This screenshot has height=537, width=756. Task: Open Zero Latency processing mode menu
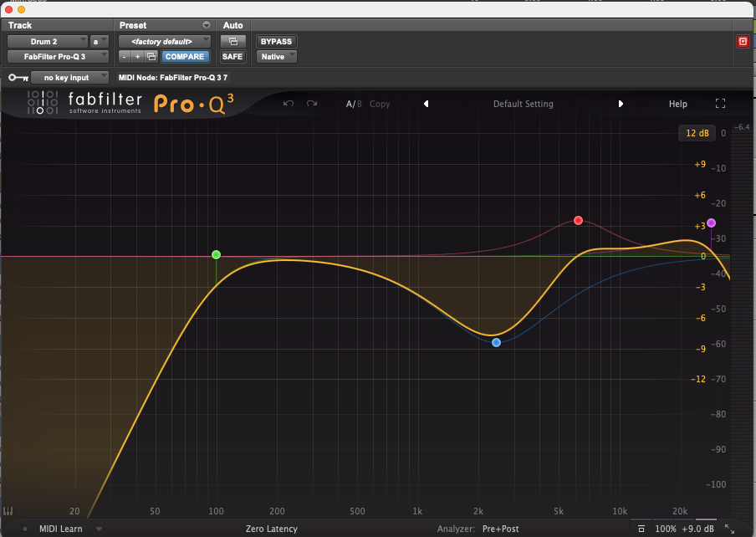click(272, 529)
